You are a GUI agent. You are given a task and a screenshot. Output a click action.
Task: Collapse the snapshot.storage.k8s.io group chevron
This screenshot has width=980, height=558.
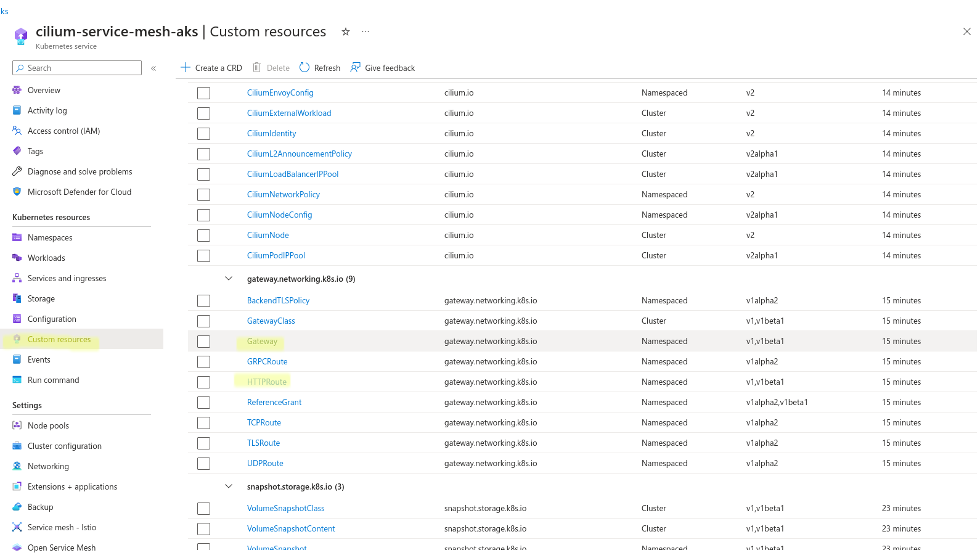[x=229, y=486]
